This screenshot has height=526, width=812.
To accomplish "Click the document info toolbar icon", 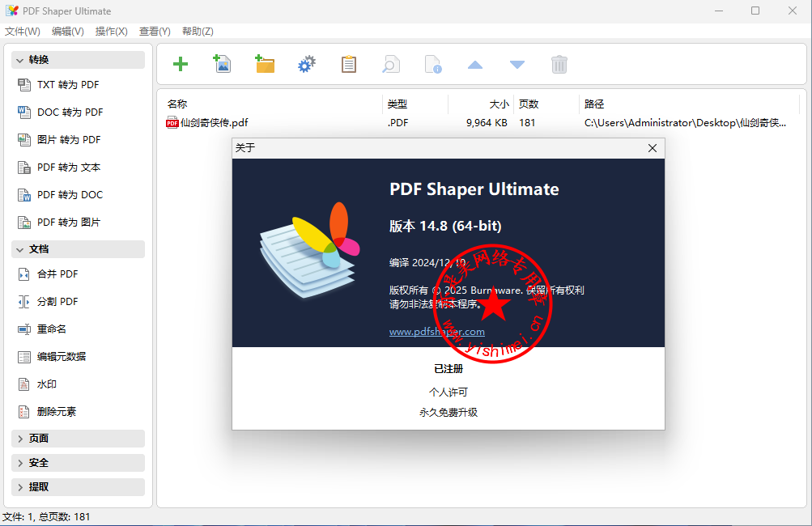I will coord(433,65).
